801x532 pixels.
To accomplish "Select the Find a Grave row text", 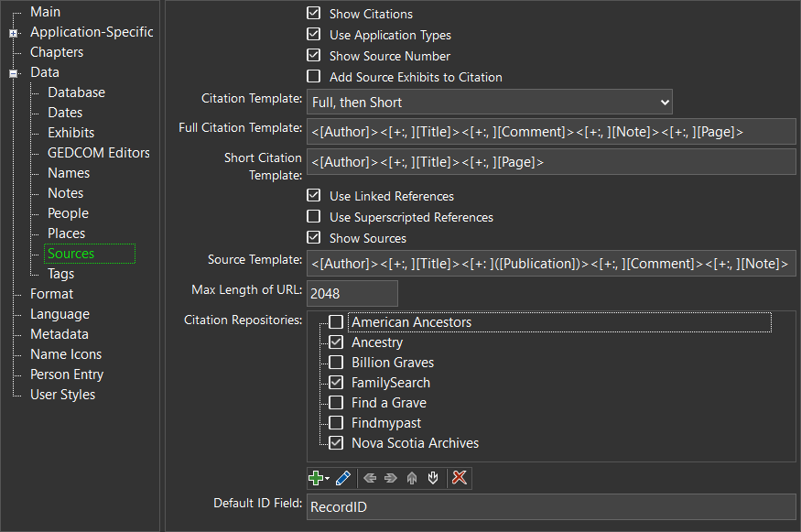I will point(389,403).
